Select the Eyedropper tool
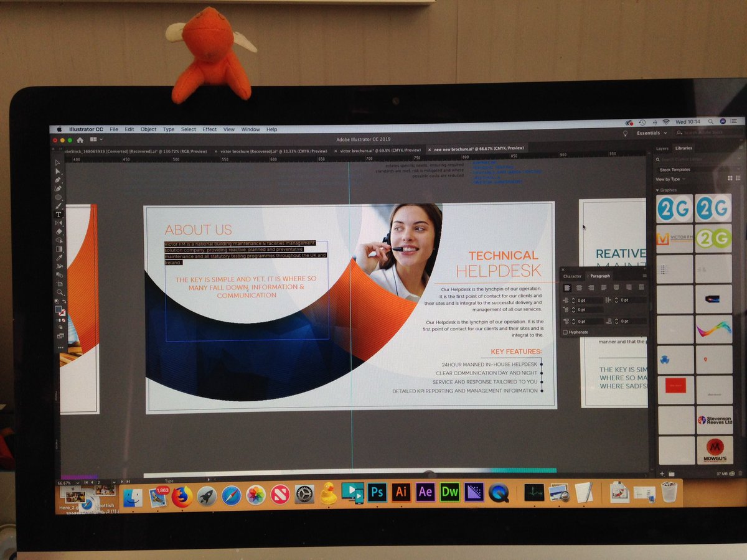 pos(59,257)
